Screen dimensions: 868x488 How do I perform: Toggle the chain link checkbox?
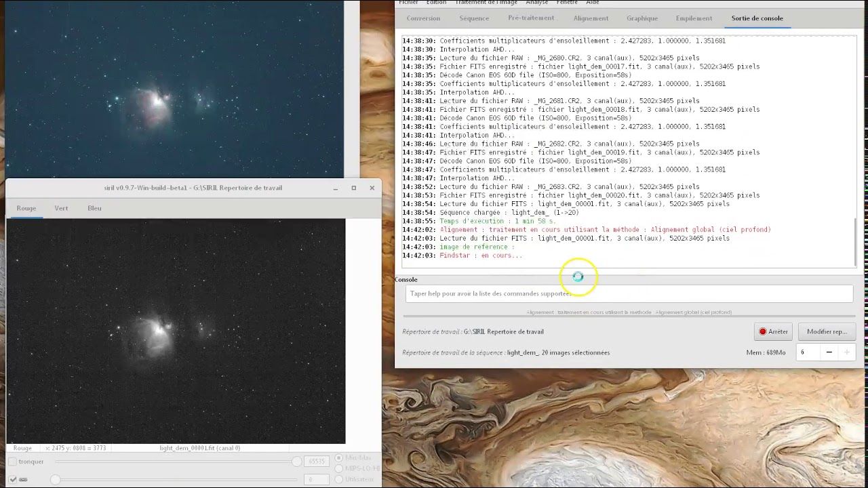tap(12, 479)
